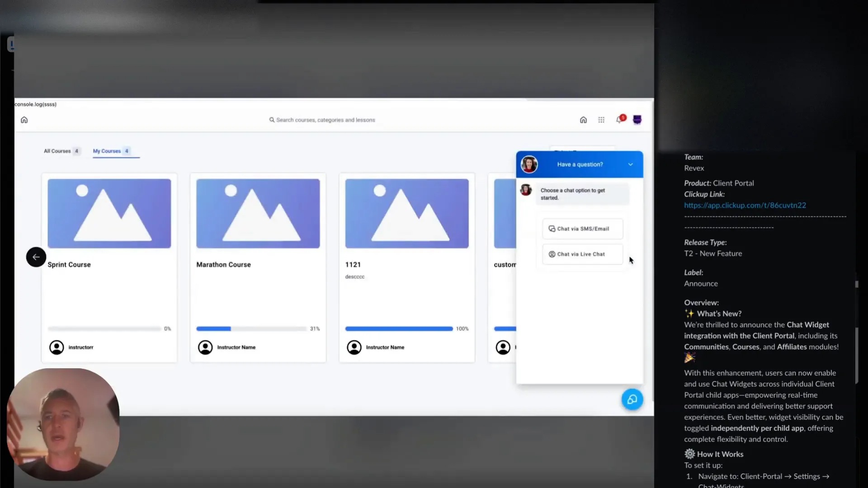868x488 pixels.
Task: Open the 1121 course thumbnail image
Action: 407,213
